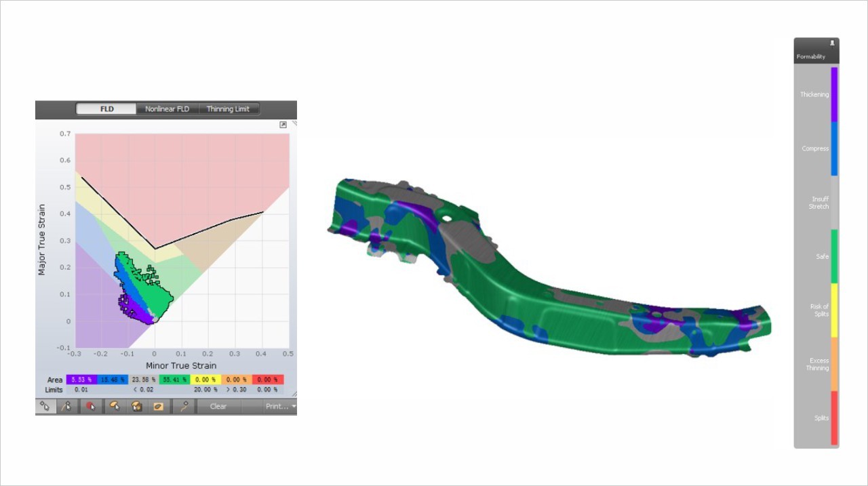Screen dimensions: 868x486
Task: Click the gray 23.58 % area value
Action: [x=143, y=380]
